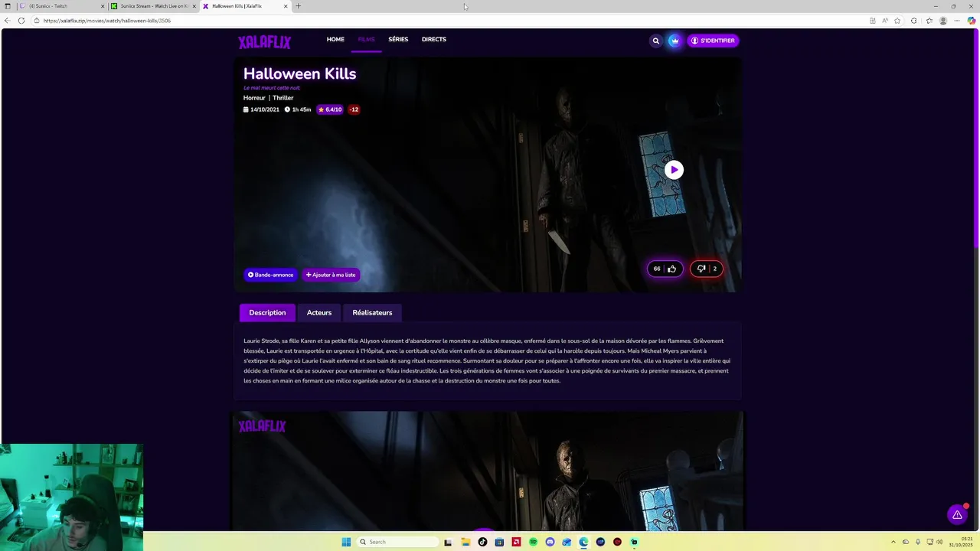Click the -12 age rating badge
Image resolution: width=980 pixels, height=551 pixels.
(x=354, y=109)
